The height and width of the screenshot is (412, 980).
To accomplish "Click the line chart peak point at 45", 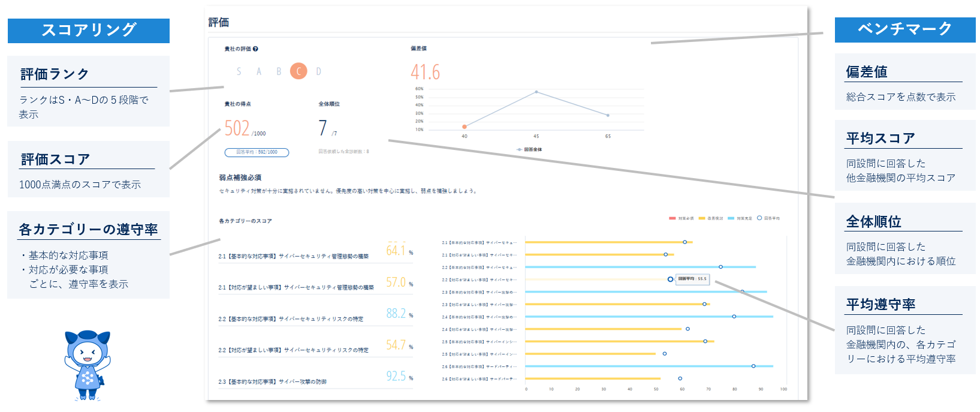I will pyautogui.click(x=536, y=92).
